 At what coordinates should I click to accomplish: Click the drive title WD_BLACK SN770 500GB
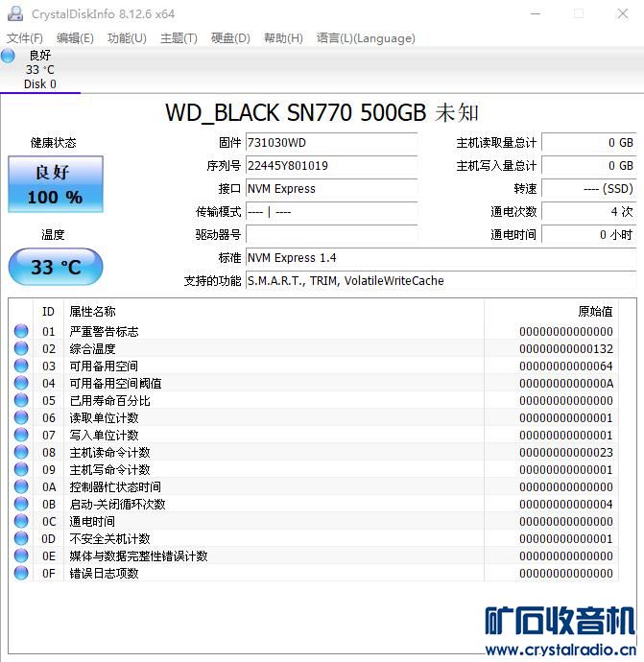click(296, 112)
